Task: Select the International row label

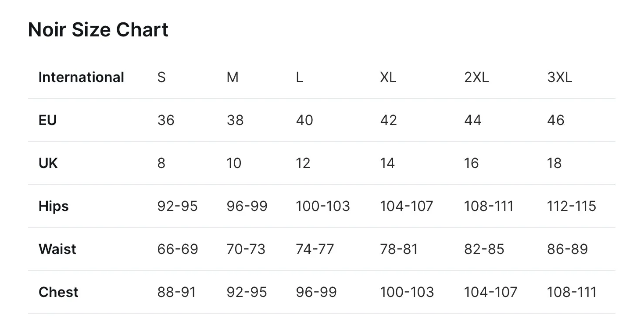Action: click(x=81, y=77)
